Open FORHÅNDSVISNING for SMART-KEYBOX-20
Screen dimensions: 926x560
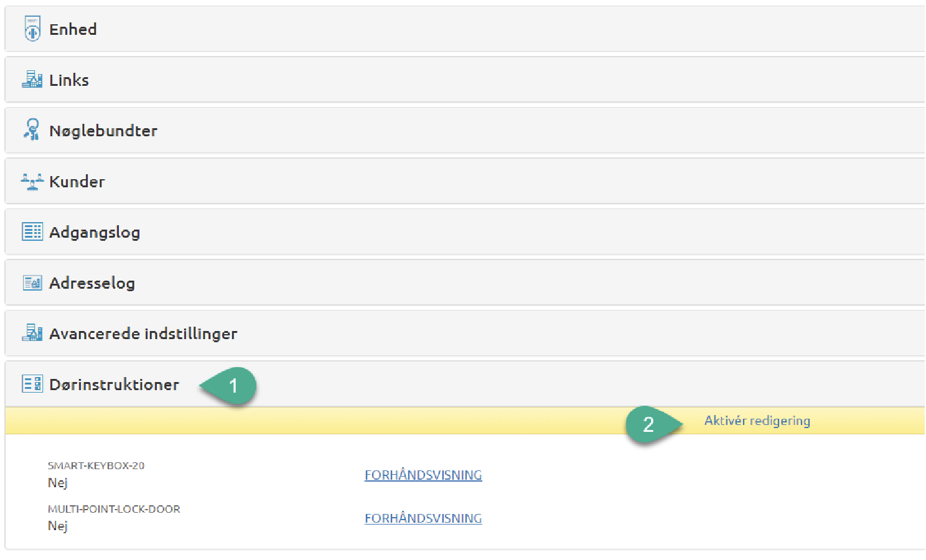tap(423, 475)
